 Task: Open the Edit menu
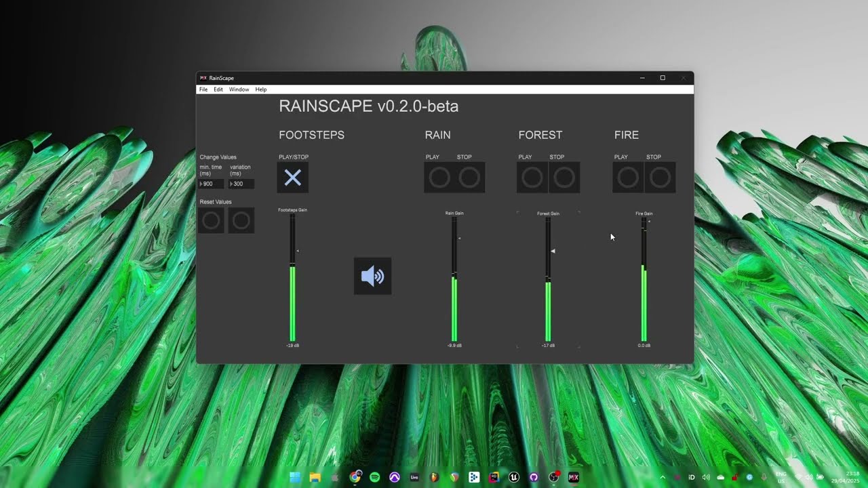[x=218, y=89]
